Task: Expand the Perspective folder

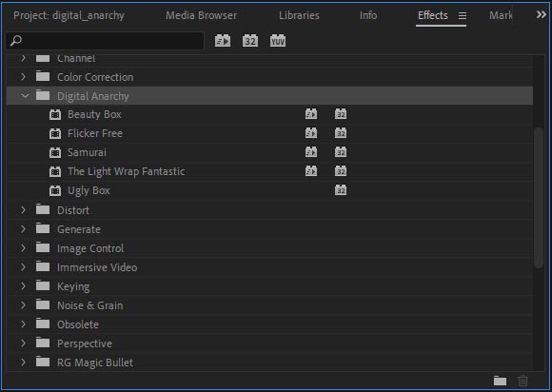Action: click(x=23, y=343)
